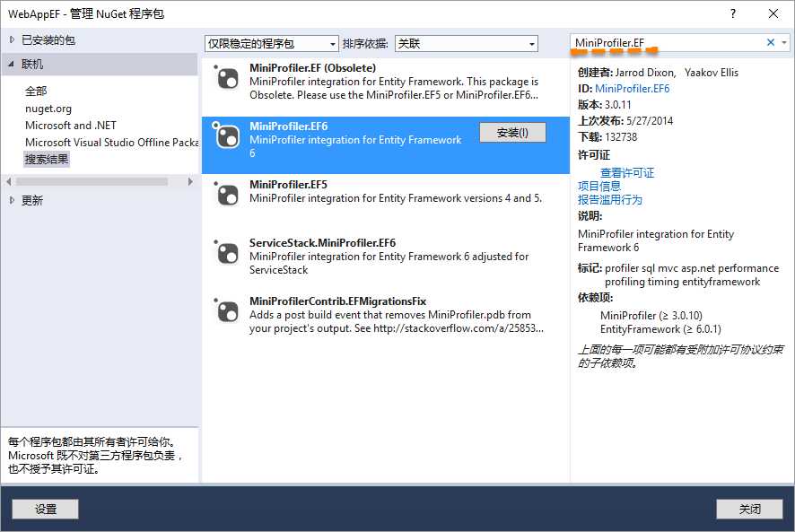Screen dimensions: 795x532
Task: Click the left scroll arrow of source list
Action: [x=9, y=181]
